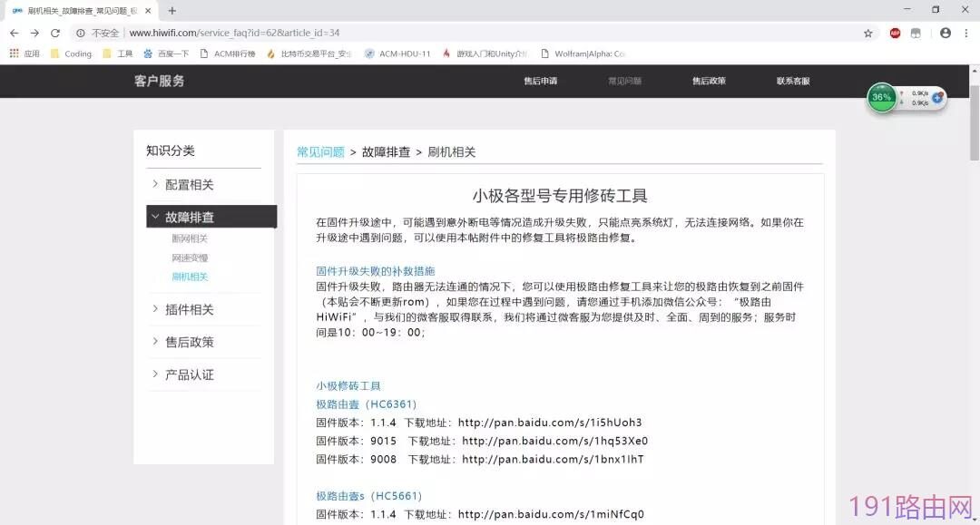
Task: Click 故障排查 in the breadcrumb
Action: tap(386, 152)
